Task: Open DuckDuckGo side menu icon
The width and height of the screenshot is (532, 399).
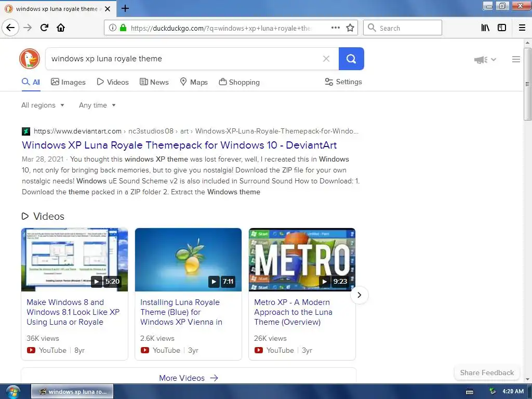Action: pyautogui.click(x=516, y=59)
